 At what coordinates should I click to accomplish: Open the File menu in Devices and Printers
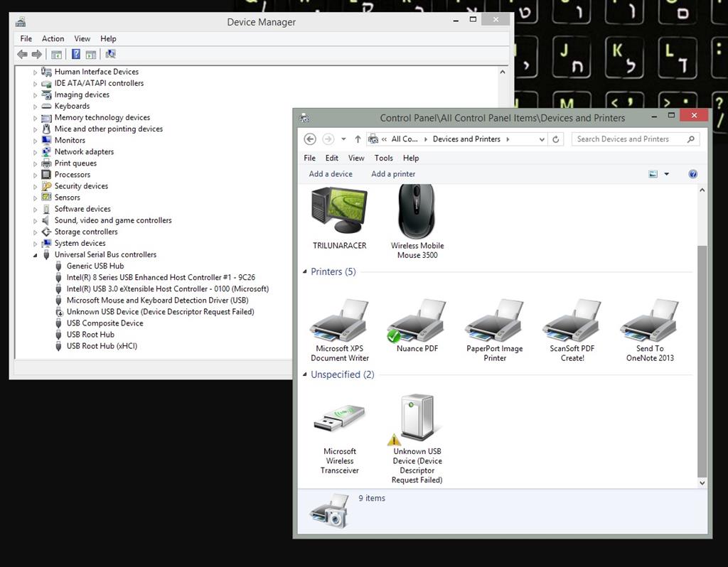pyautogui.click(x=310, y=158)
